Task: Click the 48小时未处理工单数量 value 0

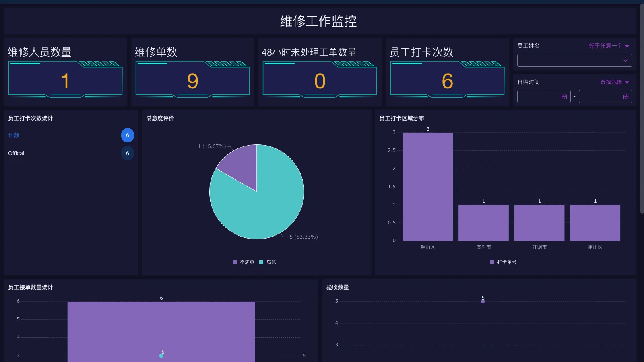Action: click(320, 81)
